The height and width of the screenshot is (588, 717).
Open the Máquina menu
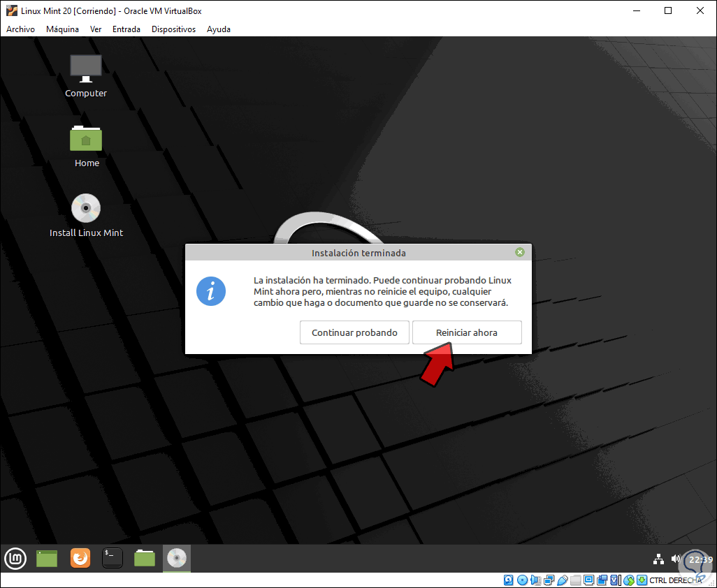[62, 29]
